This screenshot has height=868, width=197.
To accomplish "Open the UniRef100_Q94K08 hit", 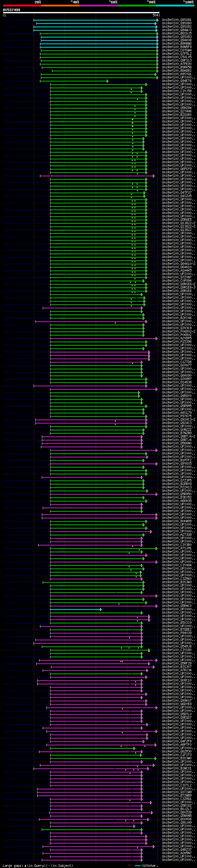I will 177,40.
